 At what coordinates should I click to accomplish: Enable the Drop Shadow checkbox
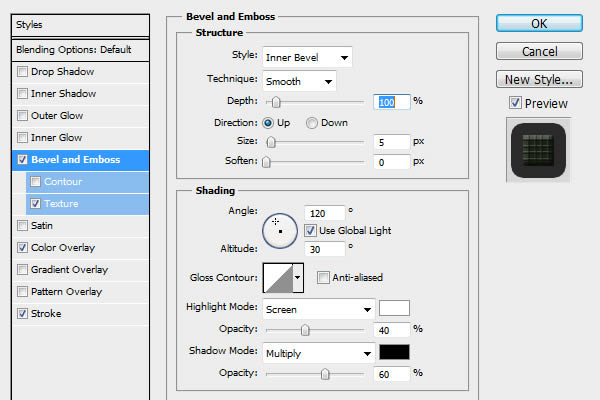pos(23,71)
